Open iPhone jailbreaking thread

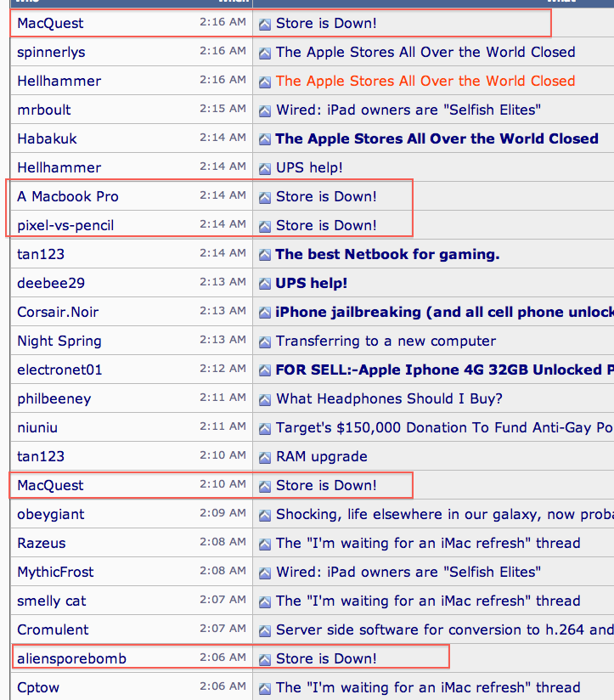(x=445, y=312)
